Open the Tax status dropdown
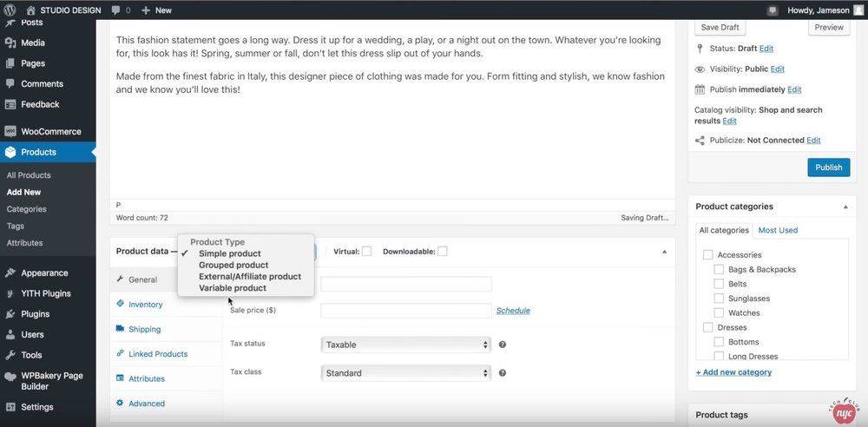 [405, 345]
